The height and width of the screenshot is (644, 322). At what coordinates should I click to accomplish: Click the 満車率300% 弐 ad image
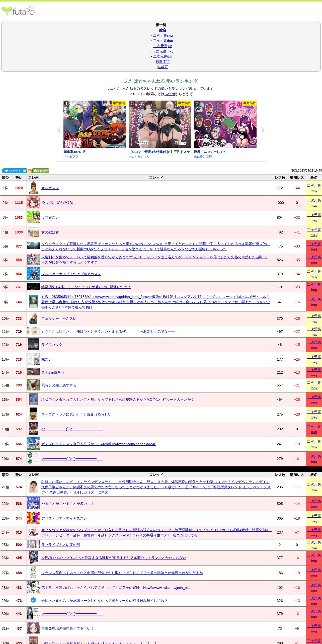point(95,124)
